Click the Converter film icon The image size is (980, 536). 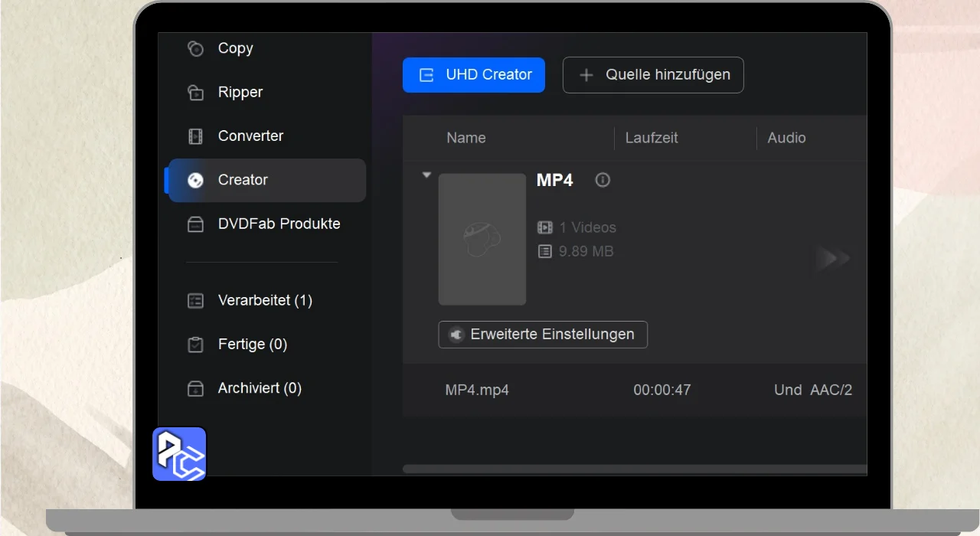(x=196, y=136)
